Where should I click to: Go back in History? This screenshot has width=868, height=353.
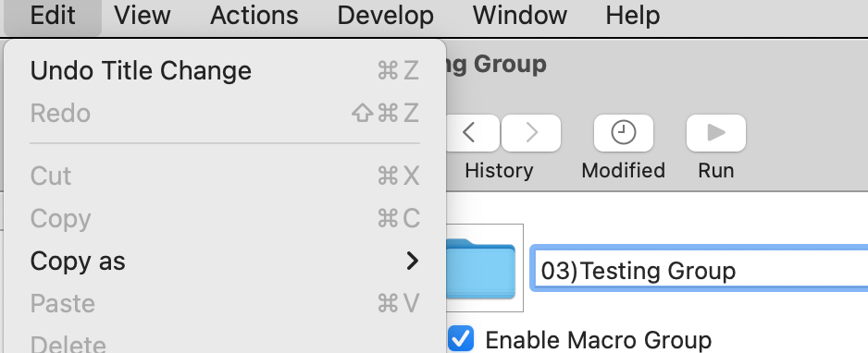click(472, 133)
